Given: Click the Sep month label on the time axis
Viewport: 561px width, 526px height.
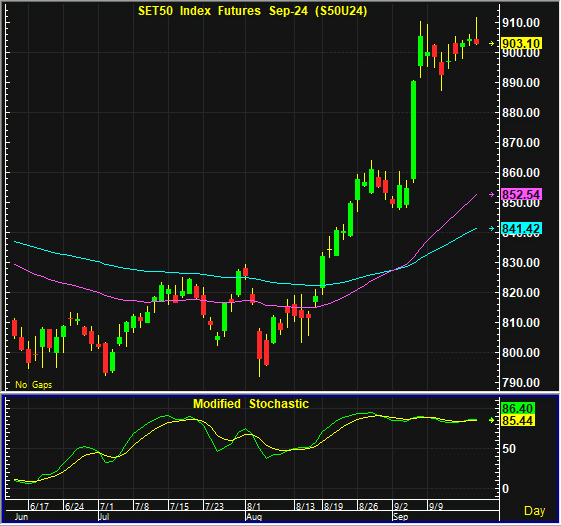Looking at the screenshot, I should coord(400,517).
